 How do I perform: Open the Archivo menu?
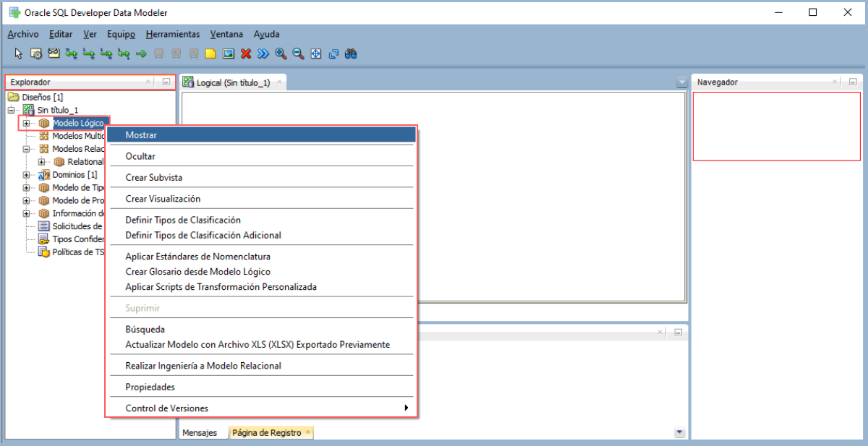pos(23,34)
